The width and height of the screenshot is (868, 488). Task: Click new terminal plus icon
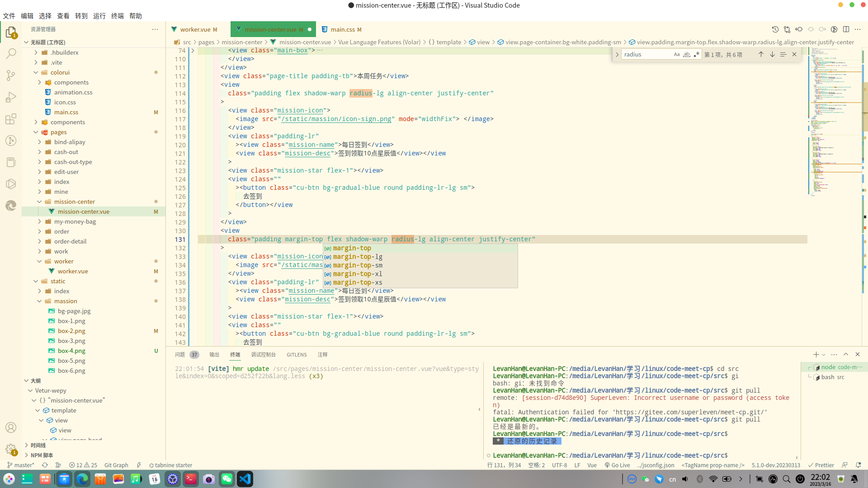tap(816, 355)
